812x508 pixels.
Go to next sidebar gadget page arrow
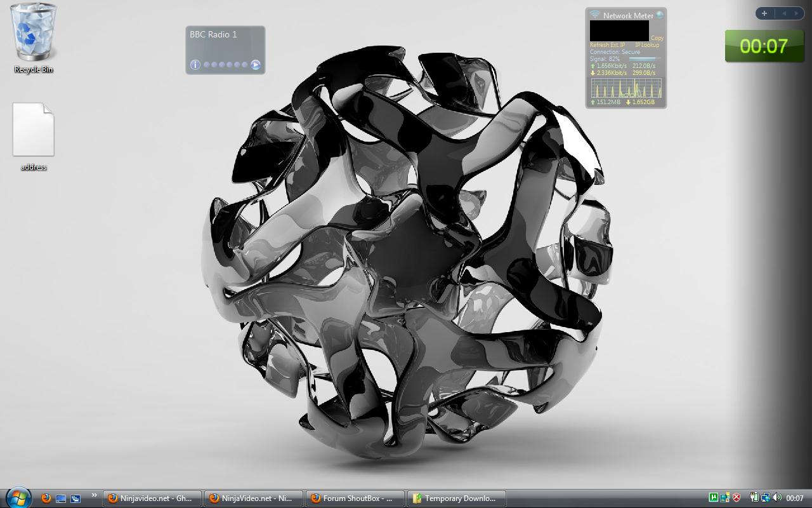click(796, 13)
